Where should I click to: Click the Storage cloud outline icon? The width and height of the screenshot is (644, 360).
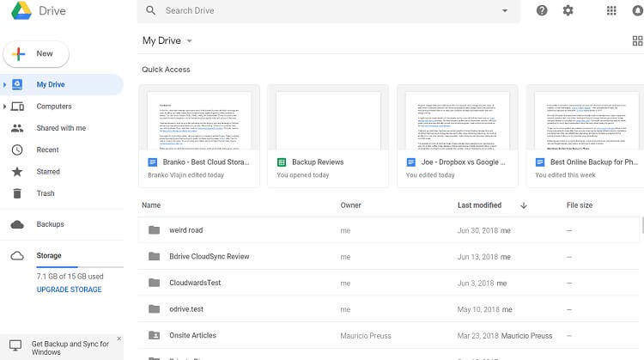pyautogui.click(x=17, y=256)
